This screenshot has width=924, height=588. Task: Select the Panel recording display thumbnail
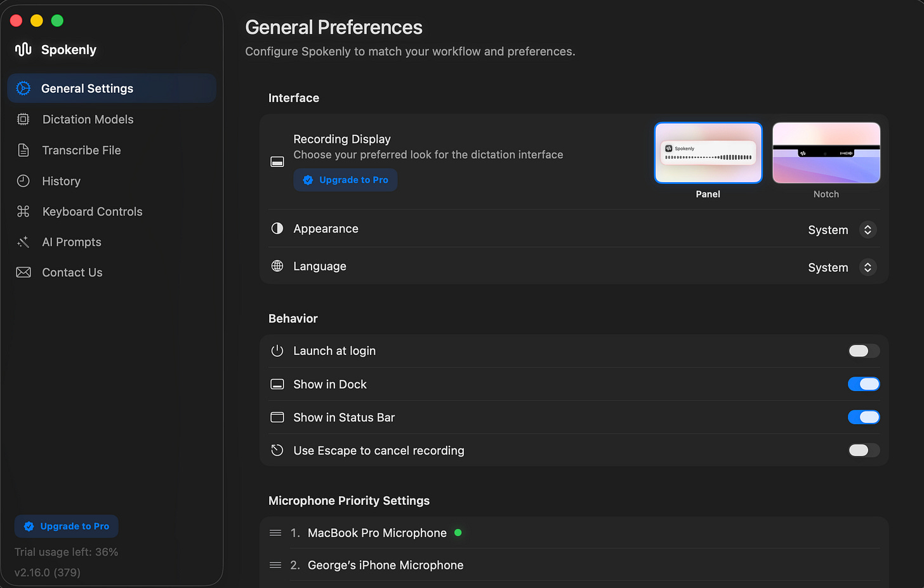coord(708,153)
